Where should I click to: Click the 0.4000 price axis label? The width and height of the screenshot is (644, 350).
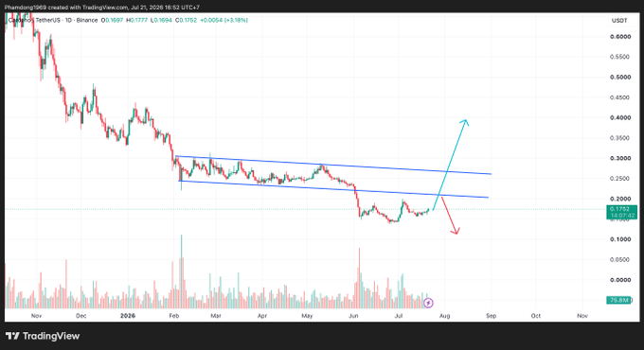click(619, 117)
